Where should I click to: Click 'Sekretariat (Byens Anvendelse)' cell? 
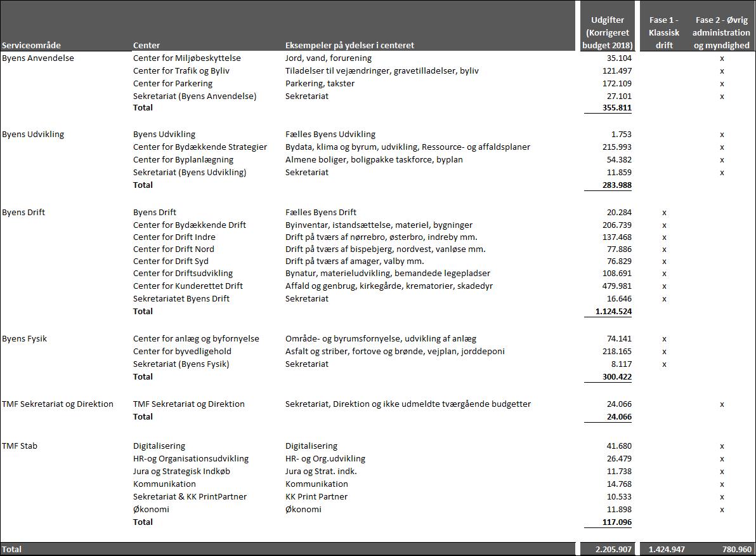click(x=195, y=96)
